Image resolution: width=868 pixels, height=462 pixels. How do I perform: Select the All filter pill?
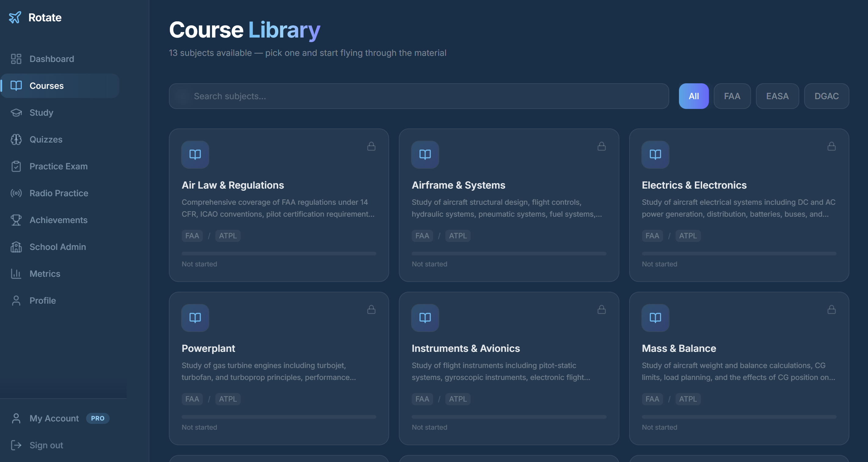click(x=694, y=96)
